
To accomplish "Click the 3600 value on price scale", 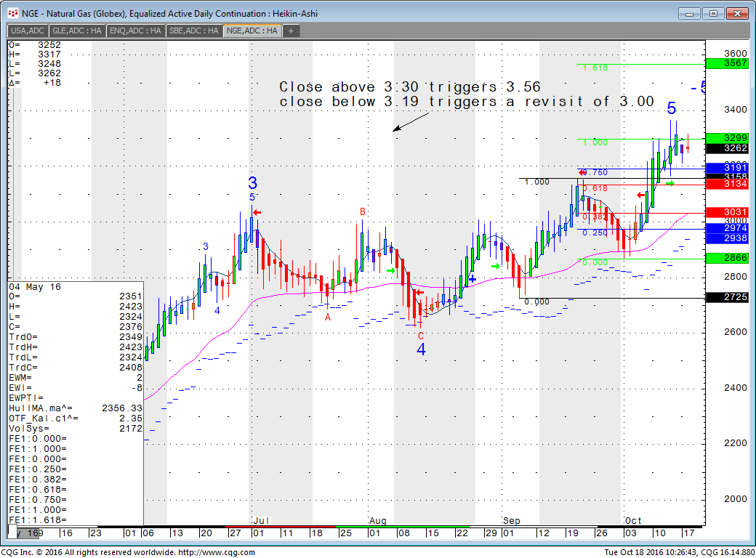I will pyautogui.click(x=735, y=54).
